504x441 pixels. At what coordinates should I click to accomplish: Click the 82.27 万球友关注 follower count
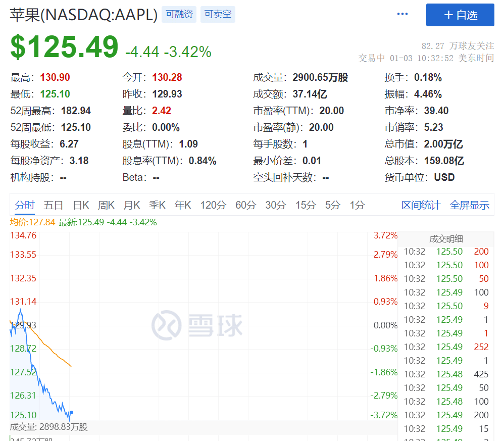pyautogui.click(x=458, y=46)
